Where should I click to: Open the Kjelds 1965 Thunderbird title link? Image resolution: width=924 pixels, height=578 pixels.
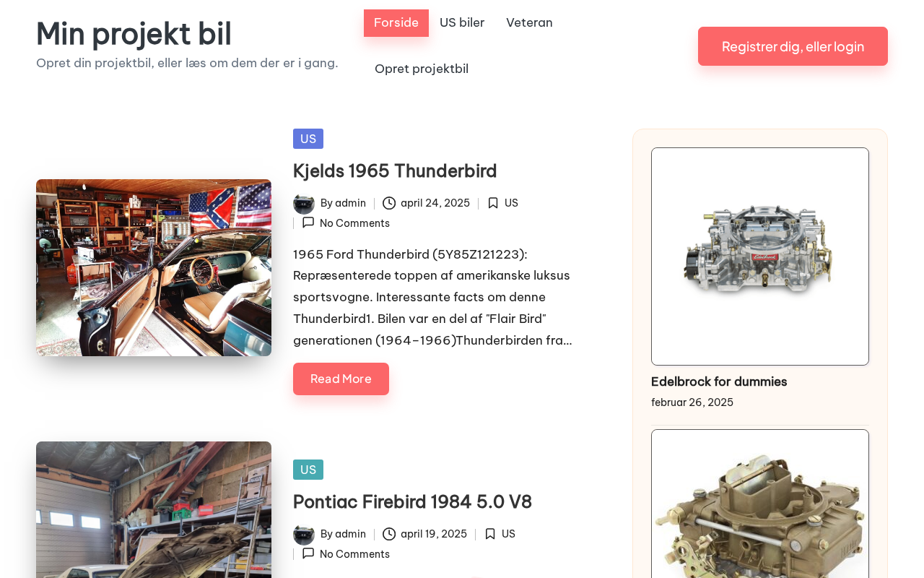pos(395,171)
